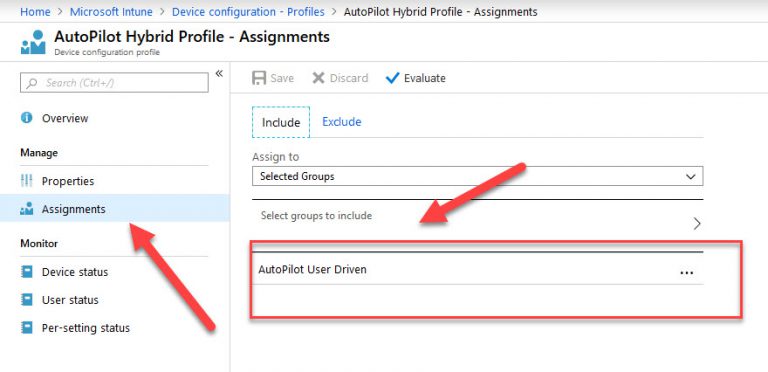Click the Save floppy disk icon
Viewport: 768px width, 372px height.
click(259, 78)
